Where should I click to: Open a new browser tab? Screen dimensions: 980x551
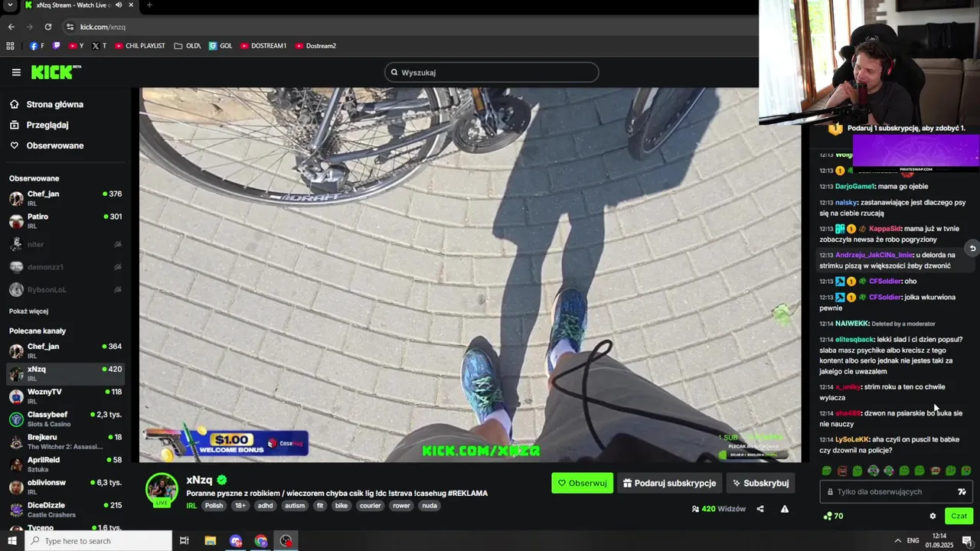click(x=149, y=5)
